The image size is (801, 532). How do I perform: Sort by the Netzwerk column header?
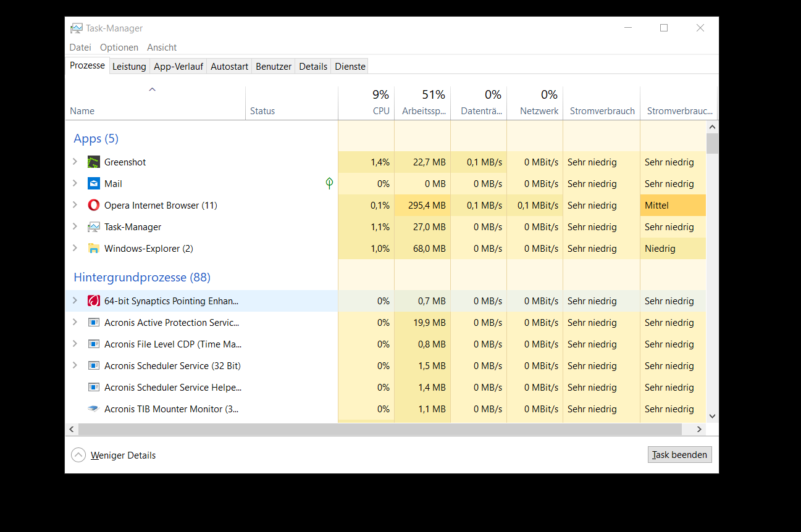[x=535, y=103]
